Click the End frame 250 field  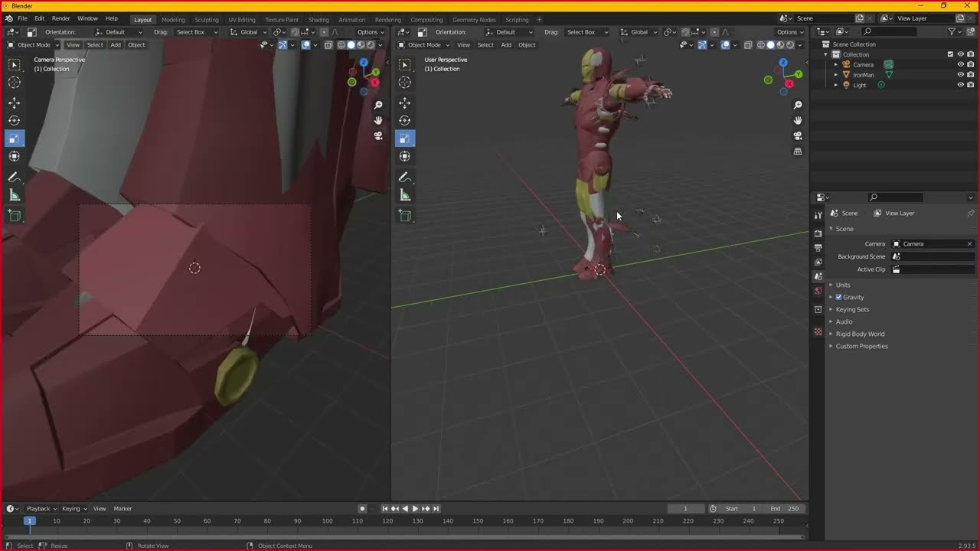[785, 508]
